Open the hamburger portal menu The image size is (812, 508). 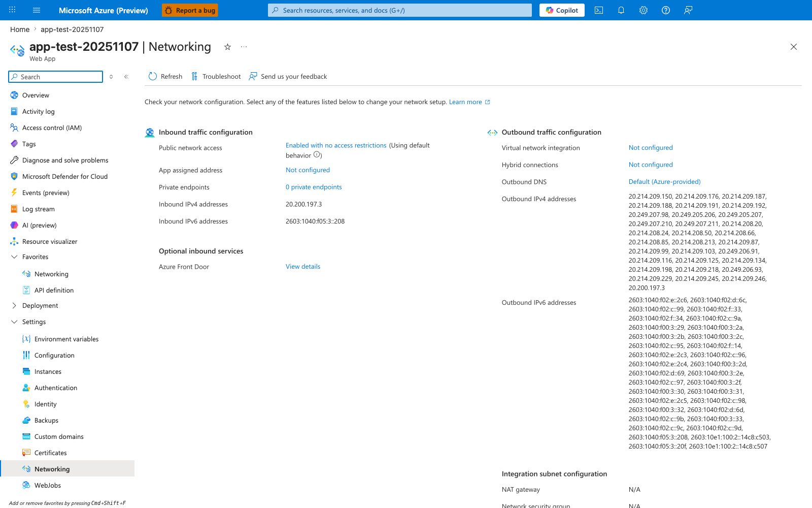click(37, 10)
